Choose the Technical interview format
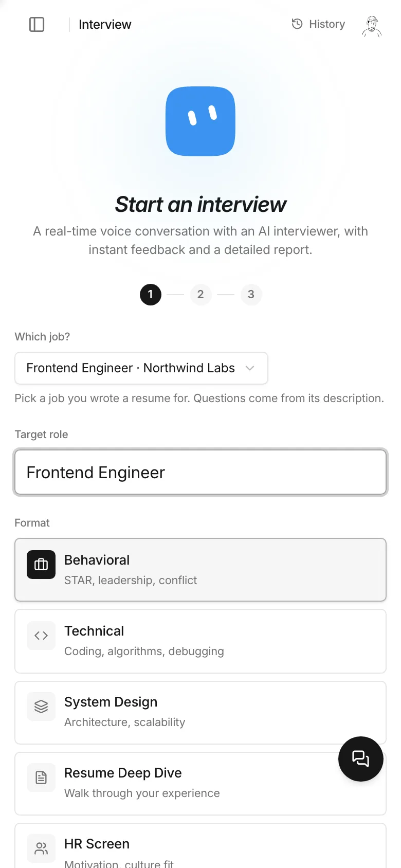This screenshot has width=401, height=868. click(200, 641)
